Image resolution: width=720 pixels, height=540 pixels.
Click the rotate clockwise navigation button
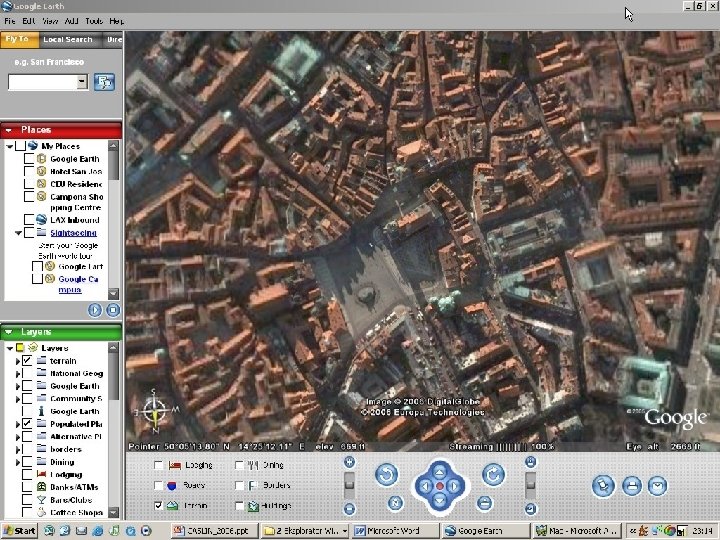click(x=492, y=475)
